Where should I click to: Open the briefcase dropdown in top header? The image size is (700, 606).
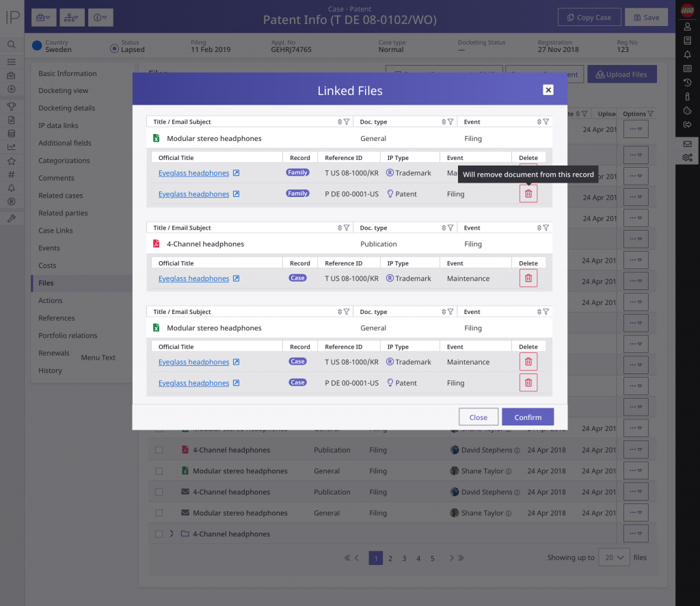[x=42, y=17]
